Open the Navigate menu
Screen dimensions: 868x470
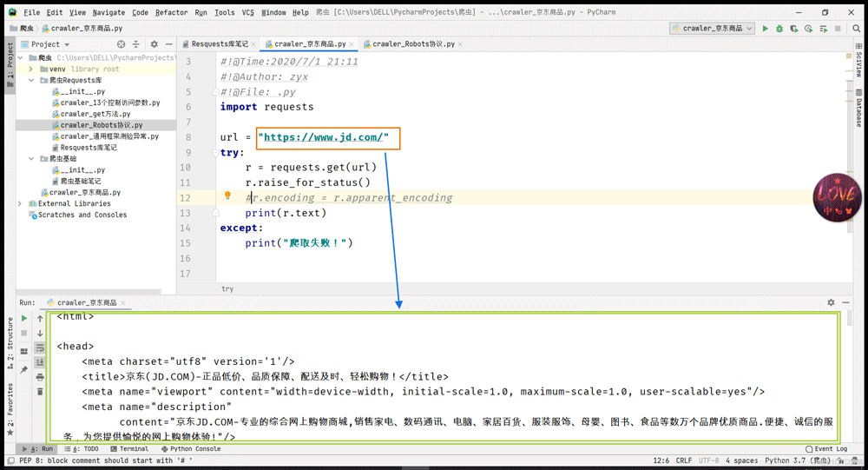[108, 12]
